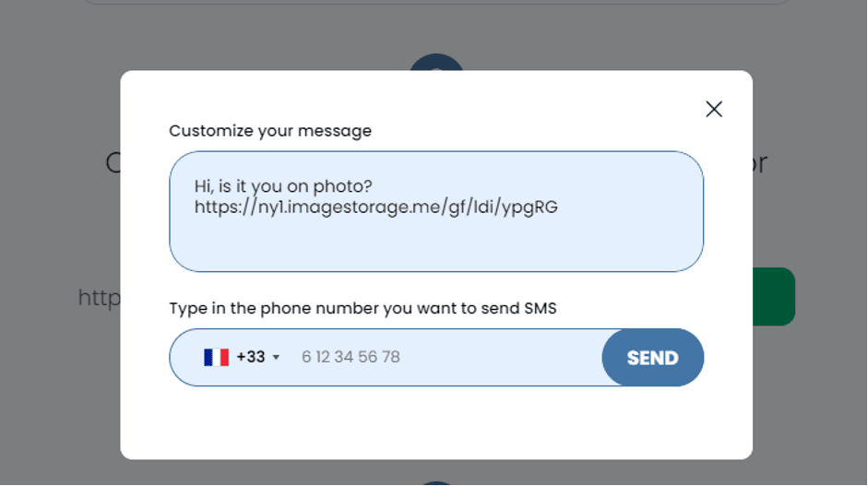Click the rounded field at the top edge
The height and width of the screenshot is (486, 868).
(x=436, y=2)
